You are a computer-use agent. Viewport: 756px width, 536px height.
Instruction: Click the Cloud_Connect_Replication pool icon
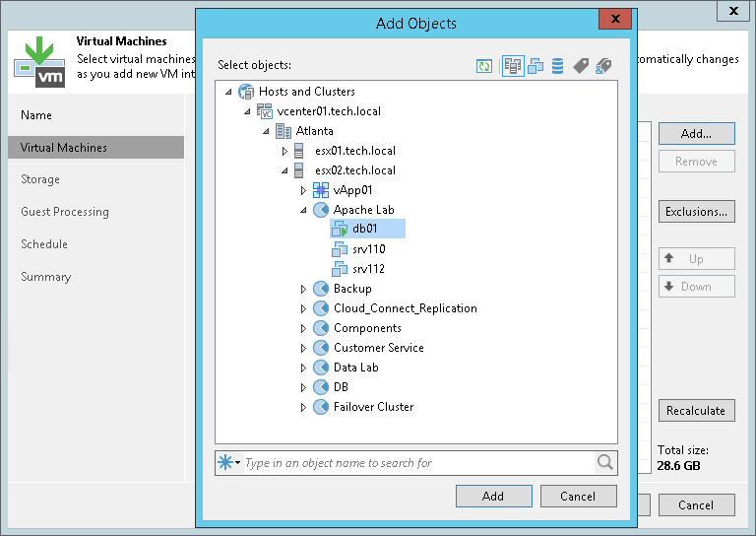pos(321,308)
